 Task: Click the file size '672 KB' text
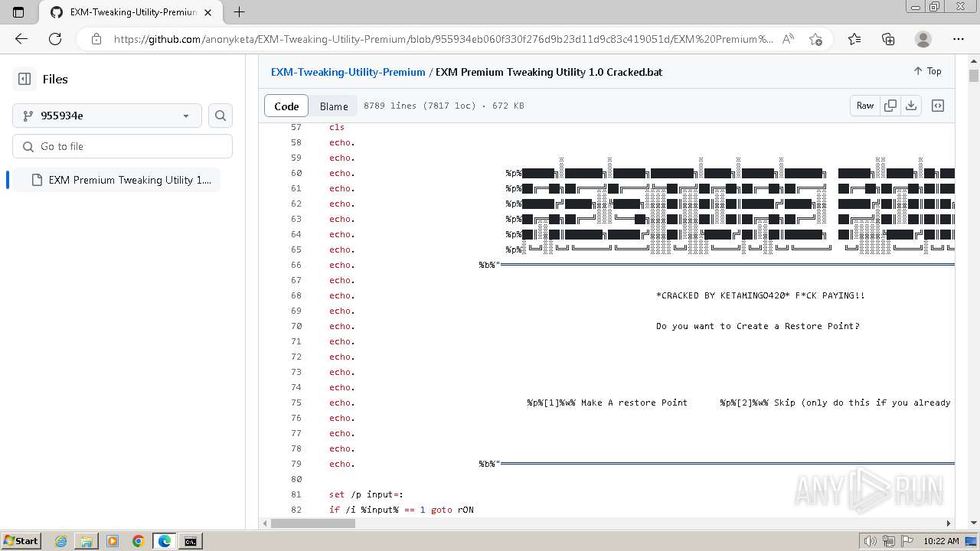click(508, 106)
